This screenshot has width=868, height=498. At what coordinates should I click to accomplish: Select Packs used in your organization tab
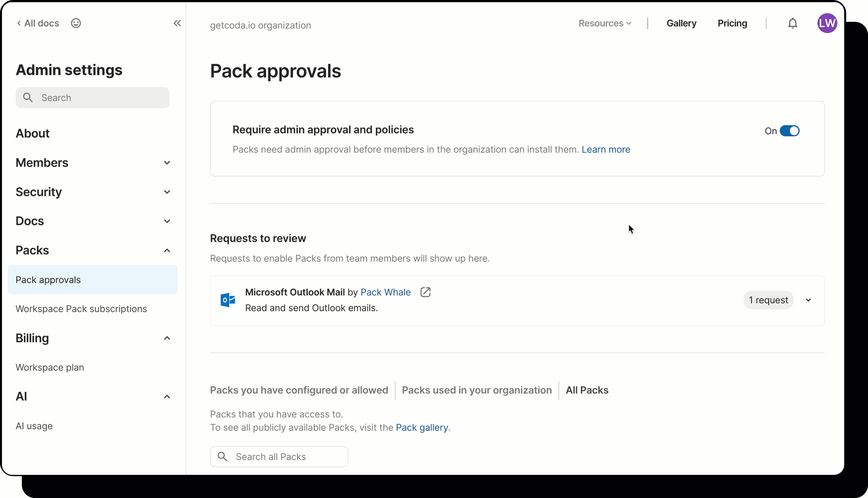coord(477,390)
